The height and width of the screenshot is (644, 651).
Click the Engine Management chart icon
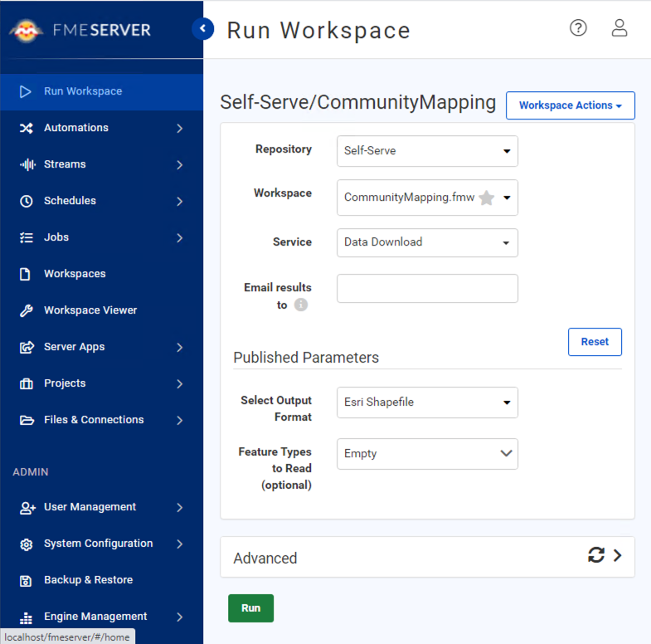26,617
